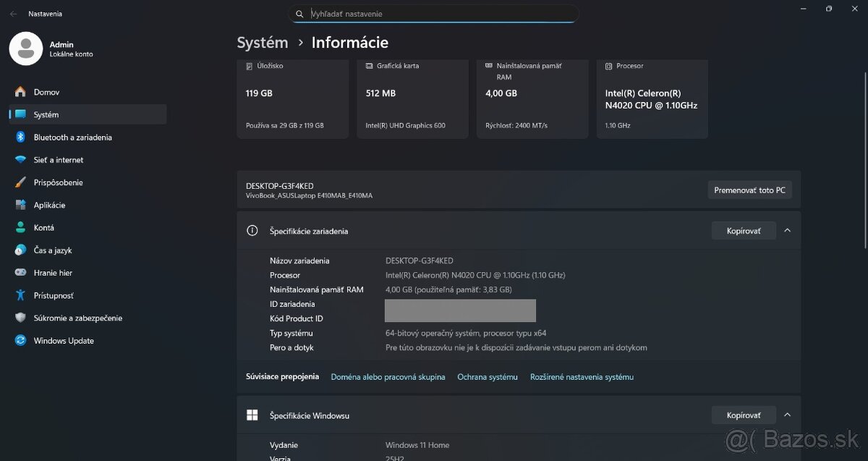The height and width of the screenshot is (461, 868).
Task: Collapse the Špecifikácie zariadenia section chevron
Action: (x=787, y=231)
